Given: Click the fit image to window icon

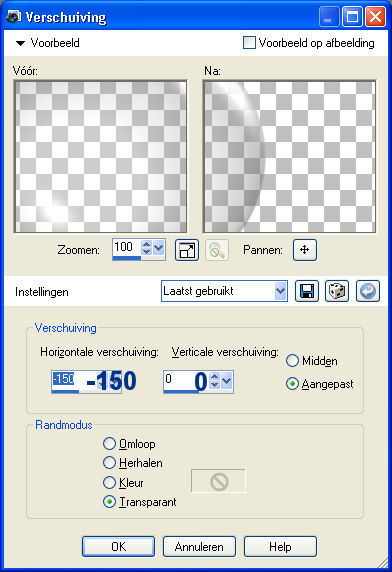Looking at the screenshot, I should (x=187, y=250).
